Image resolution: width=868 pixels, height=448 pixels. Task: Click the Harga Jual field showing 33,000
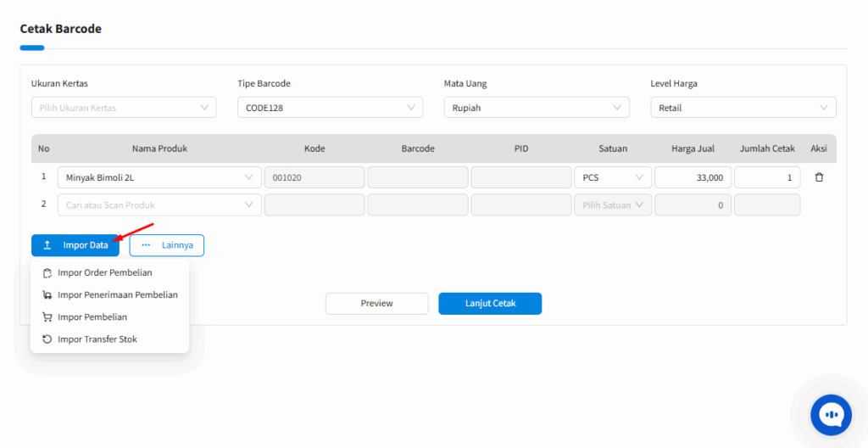(x=693, y=177)
